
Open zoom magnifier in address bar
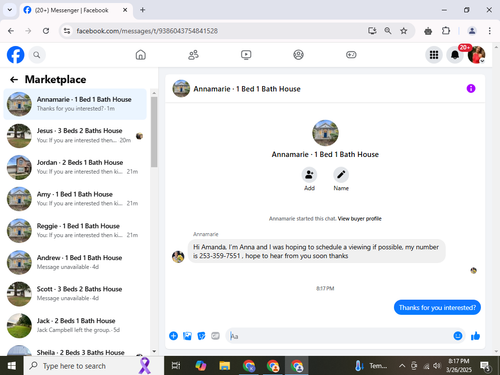pyautogui.click(x=388, y=31)
